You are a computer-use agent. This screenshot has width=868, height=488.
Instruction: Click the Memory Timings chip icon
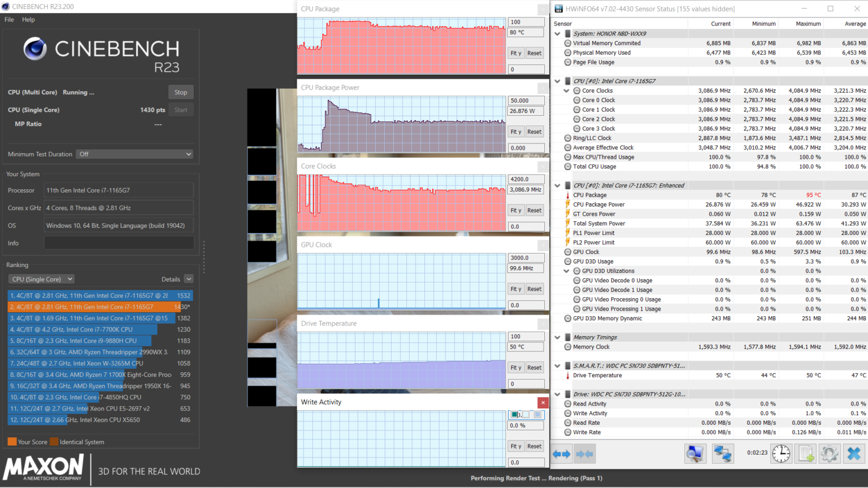[x=567, y=337]
